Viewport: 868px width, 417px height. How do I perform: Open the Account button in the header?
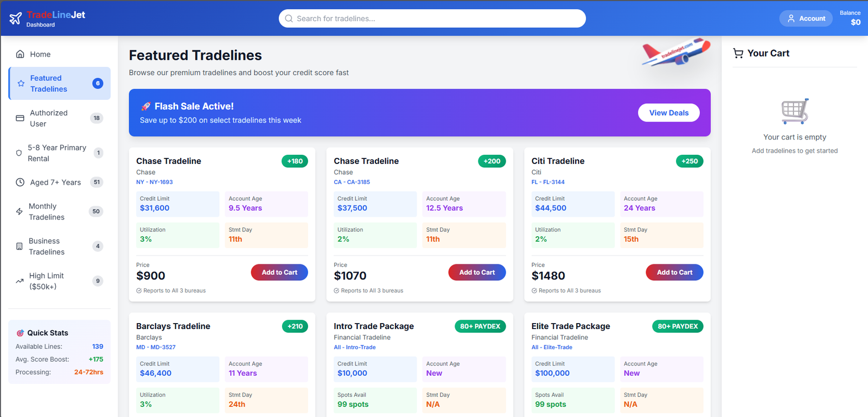tap(806, 18)
